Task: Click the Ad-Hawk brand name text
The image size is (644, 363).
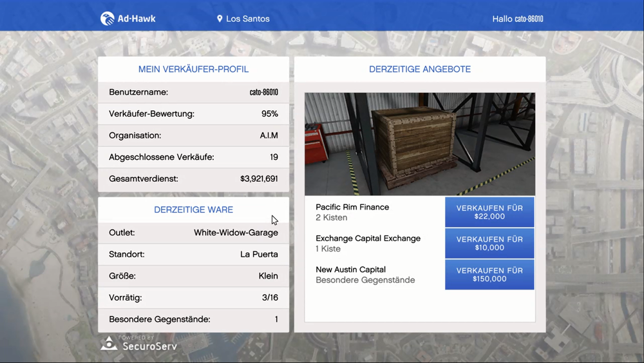Action: tap(137, 19)
